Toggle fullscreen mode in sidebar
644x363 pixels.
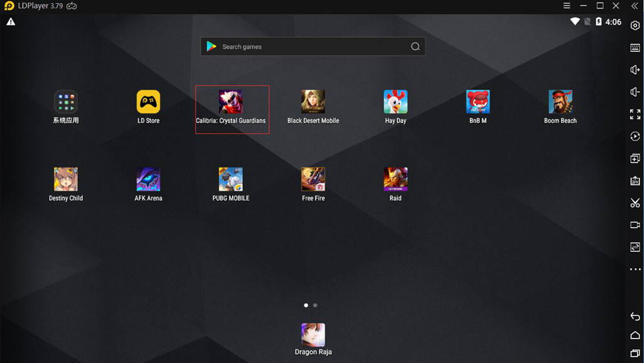tap(635, 114)
